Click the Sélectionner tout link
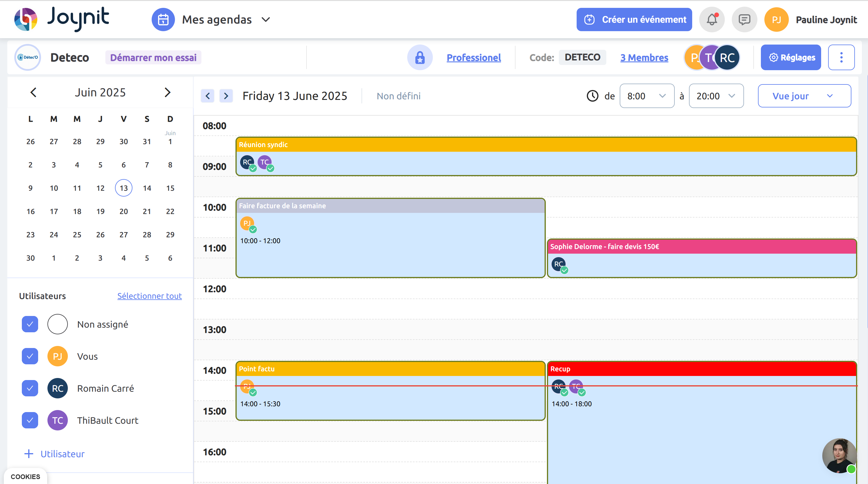This screenshot has height=484, width=868. (149, 296)
